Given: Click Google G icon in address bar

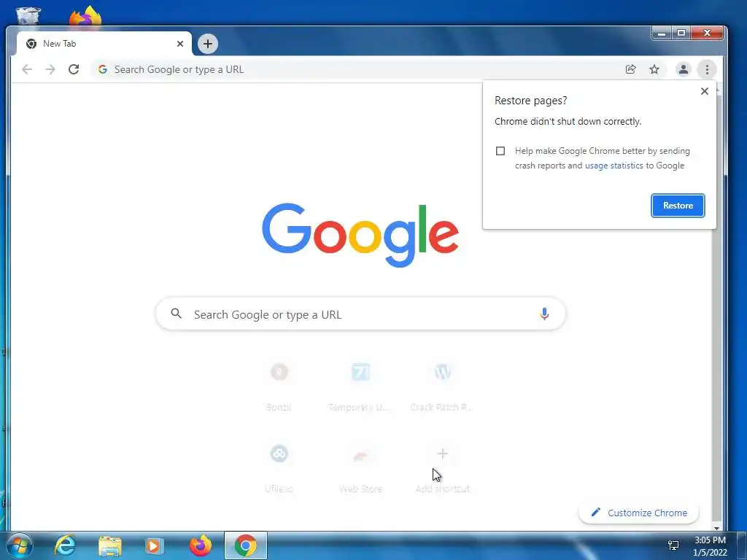Looking at the screenshot, I should [x=102, y=69].
